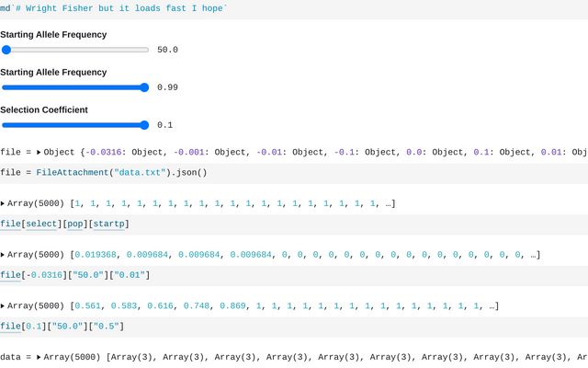
Task: Click the second Starting Allele Frequency slider track
Action: (75, 87)
